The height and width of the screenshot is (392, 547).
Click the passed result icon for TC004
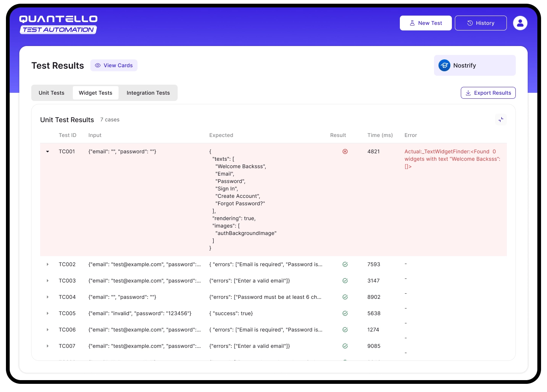pos(345,297)
